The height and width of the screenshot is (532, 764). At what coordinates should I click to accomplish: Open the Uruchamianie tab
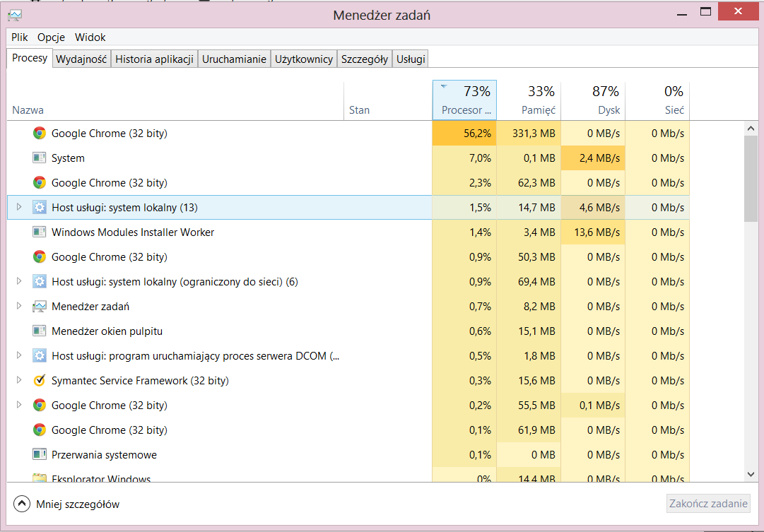[x=234, y=59]
